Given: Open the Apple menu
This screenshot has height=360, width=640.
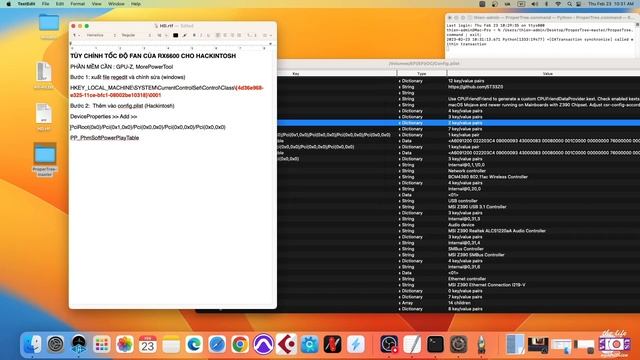Looking at the screenshot, I should (x=9, y=4).
